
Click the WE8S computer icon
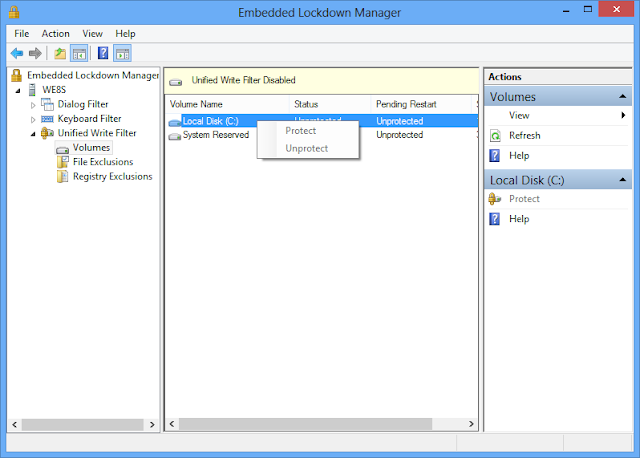tap(32, 90)
